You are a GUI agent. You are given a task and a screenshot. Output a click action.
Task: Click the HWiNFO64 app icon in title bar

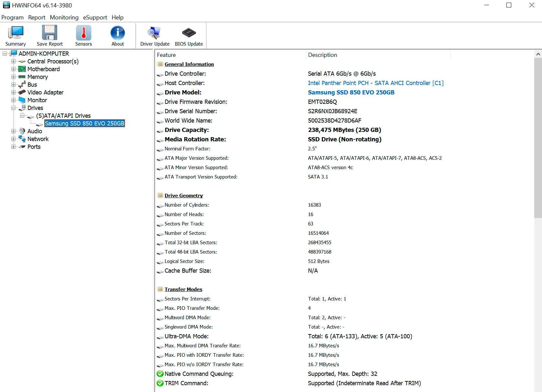coord(6,5)
